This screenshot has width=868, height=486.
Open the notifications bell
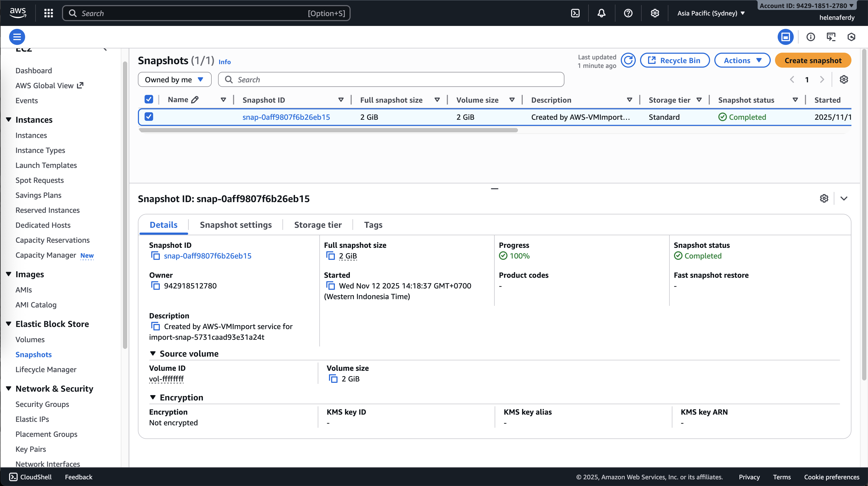click(602, 13)
